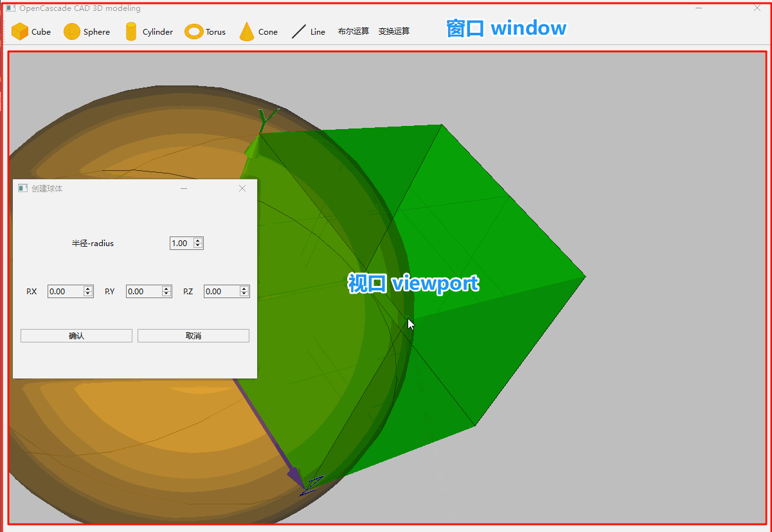
Task: Decrease the P.X value by one step
Action: 88,294
